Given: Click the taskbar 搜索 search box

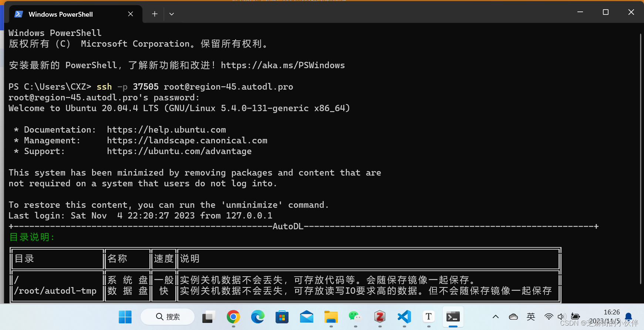Looking at the screenshot, I should pyautogui.click(x=168, y=317).
